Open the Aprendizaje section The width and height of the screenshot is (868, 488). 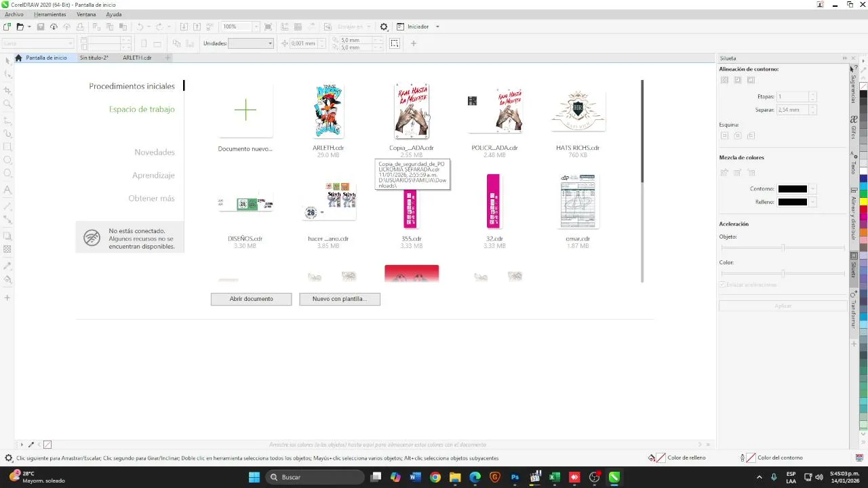click(153, 176)
